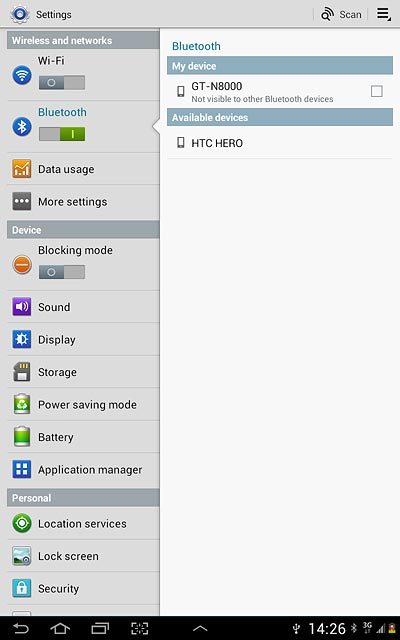Turn off the Bluetooth switch

tap(62, 134)
